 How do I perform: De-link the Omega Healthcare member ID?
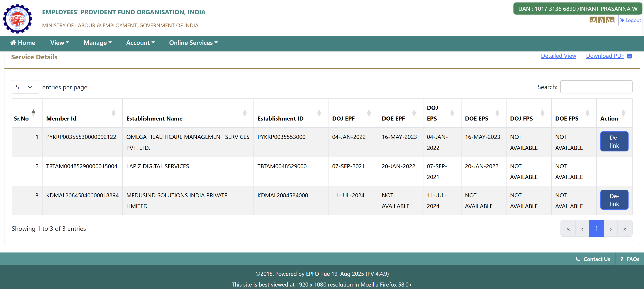pos(614,141)
